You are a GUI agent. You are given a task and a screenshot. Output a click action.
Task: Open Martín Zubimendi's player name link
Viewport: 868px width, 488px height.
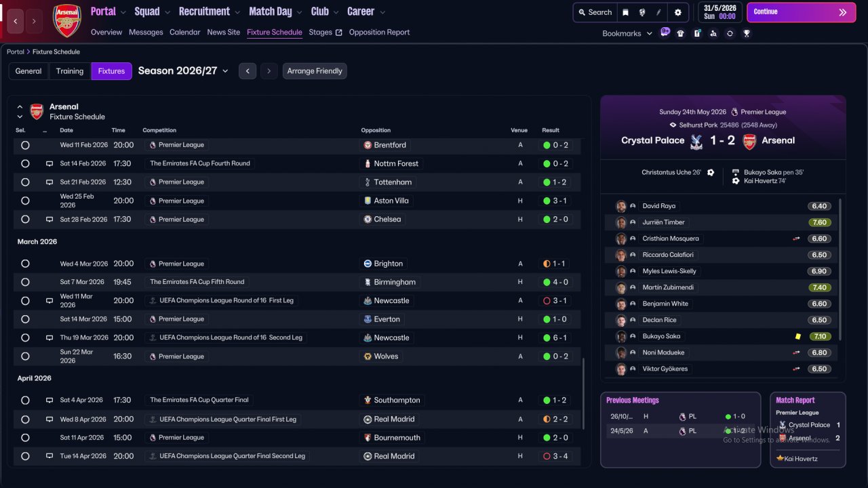click(668, 287)
